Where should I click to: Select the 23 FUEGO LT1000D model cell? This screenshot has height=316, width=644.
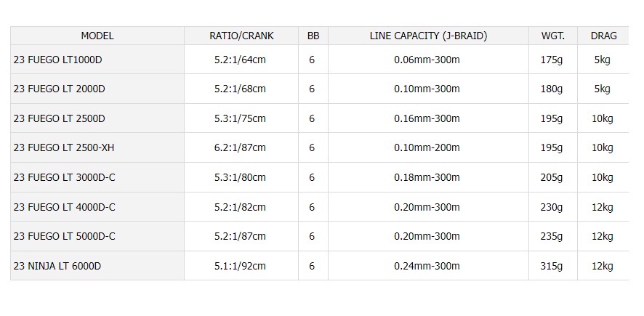tap(97, 60)
